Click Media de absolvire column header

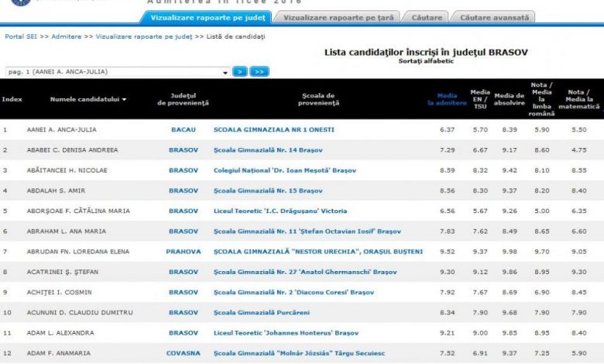tap(510, 99)
